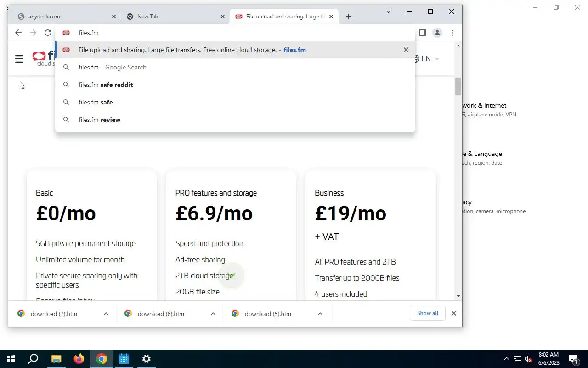Click the 2TB cloud storage line
The height and width of the screenshot is (368, 588).
click(204, 276)
